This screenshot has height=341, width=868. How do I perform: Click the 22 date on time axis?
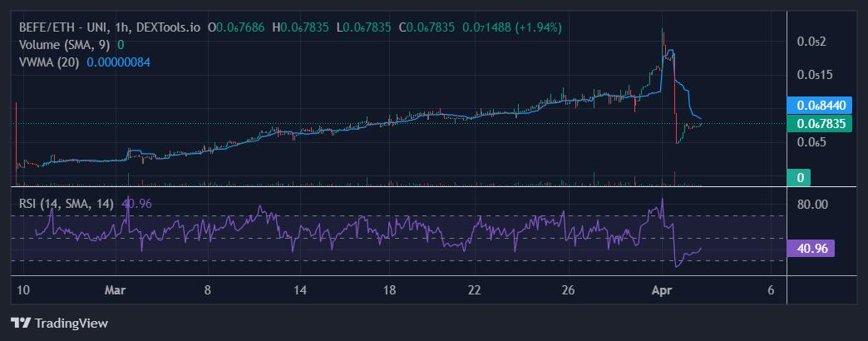(x=474, y=290)
